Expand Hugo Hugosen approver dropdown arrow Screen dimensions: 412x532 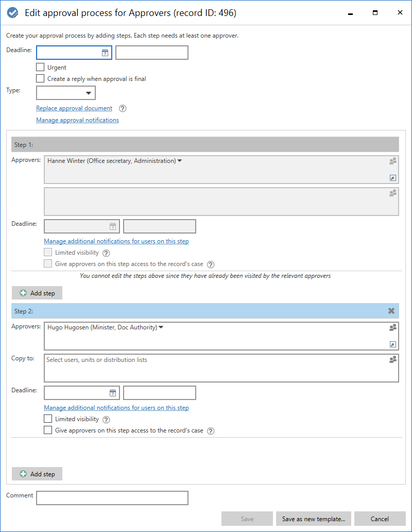[161, 327]
